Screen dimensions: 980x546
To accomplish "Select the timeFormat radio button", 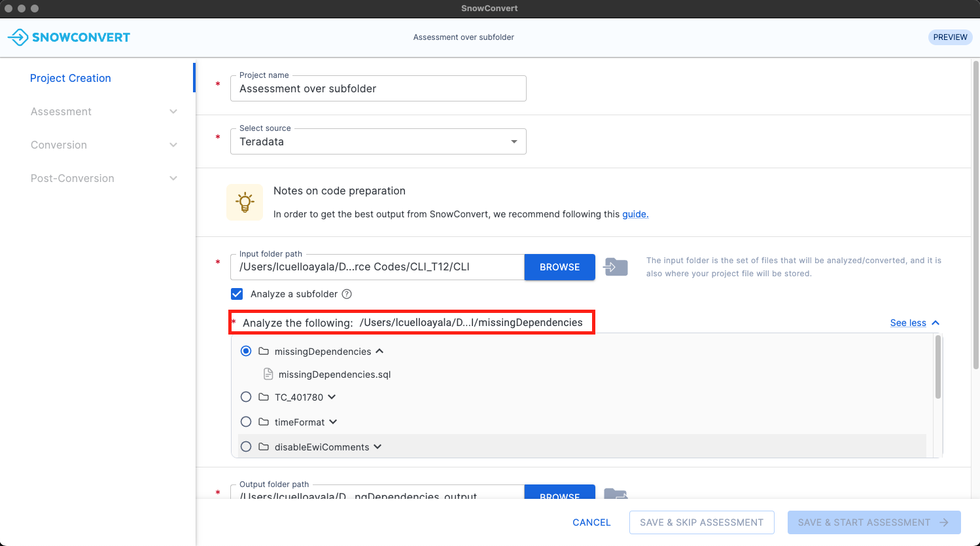I will 246,422.
